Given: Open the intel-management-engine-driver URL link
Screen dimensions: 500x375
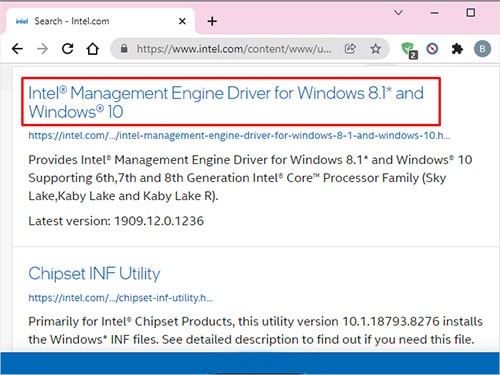Looking at the screenshot, I should pos(239,135).
